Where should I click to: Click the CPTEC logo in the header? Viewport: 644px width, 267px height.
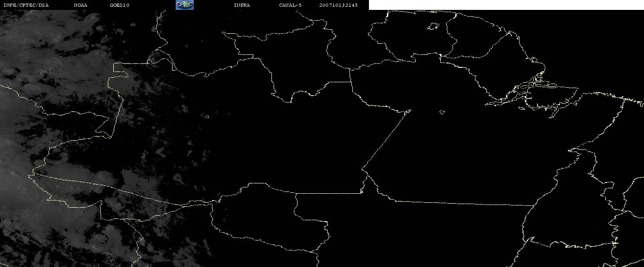point(184,5)
